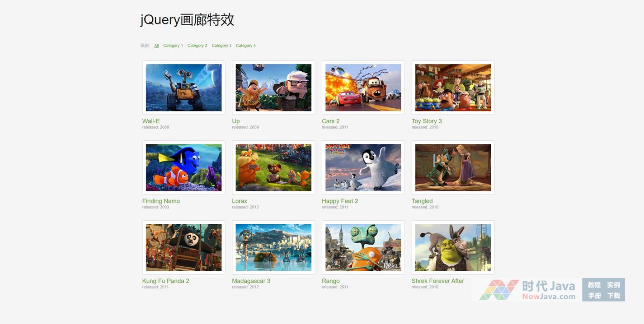Open the Tangled thumbnail image
This screenshot has width=644, height=324.
(x=453, y=167)
